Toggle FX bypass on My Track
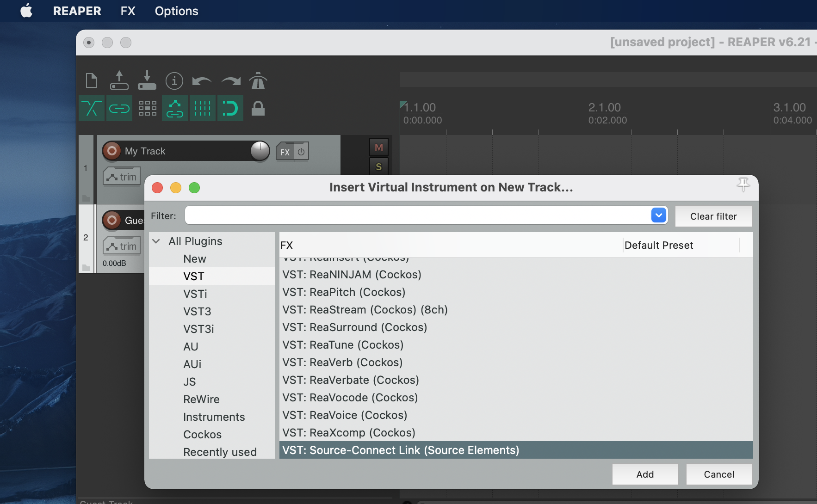817x504 pixels. [301, 152]
